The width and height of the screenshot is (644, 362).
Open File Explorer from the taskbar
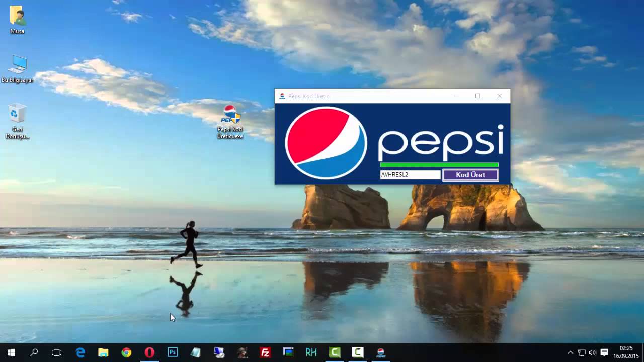(103, 352)
